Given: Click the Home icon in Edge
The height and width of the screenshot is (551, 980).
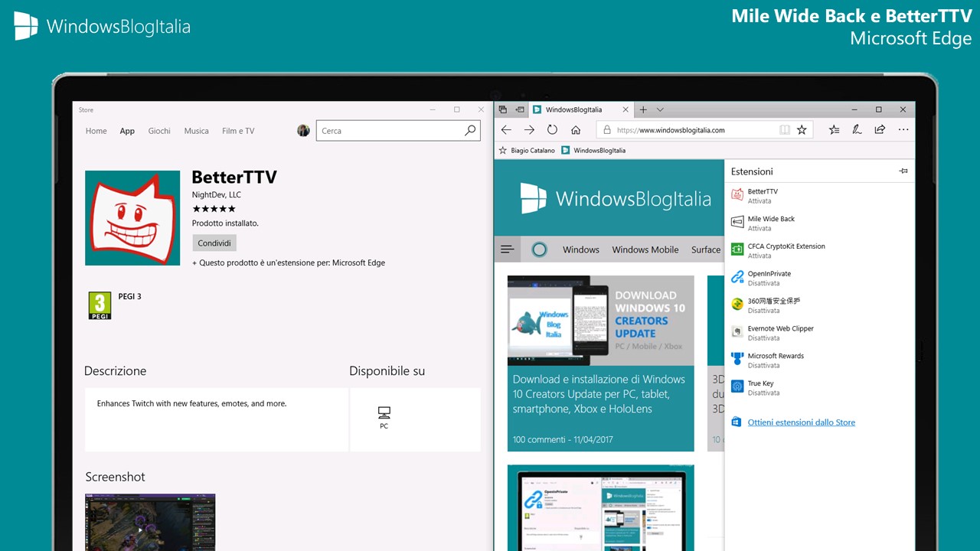Looking at the screenshot, I should [576, 130].
